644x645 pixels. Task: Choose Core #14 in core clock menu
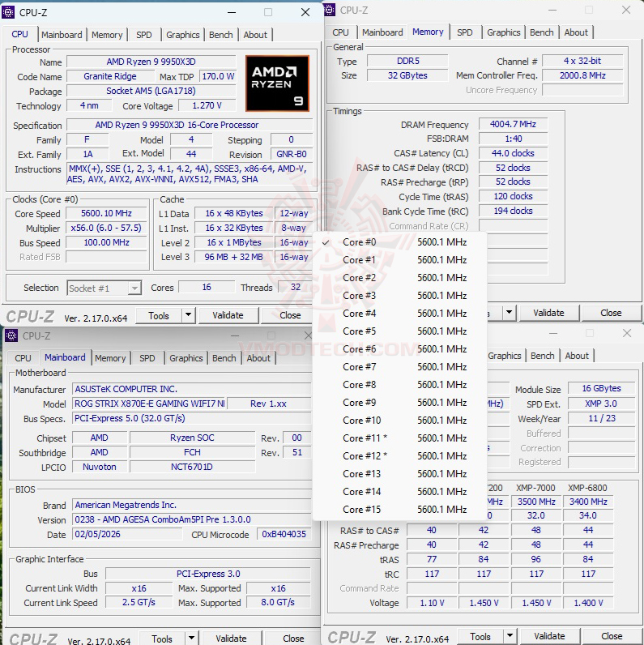tap(399, 492)
